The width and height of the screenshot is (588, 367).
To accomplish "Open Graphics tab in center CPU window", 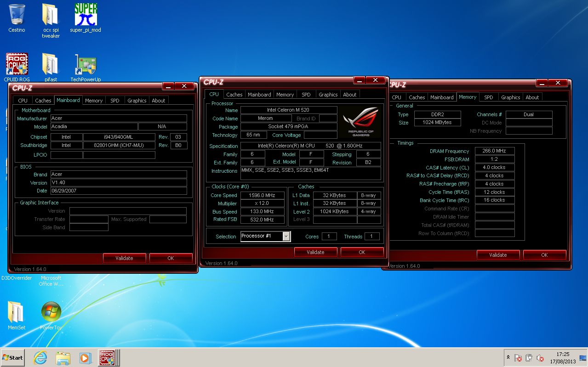I will point(328,95).
